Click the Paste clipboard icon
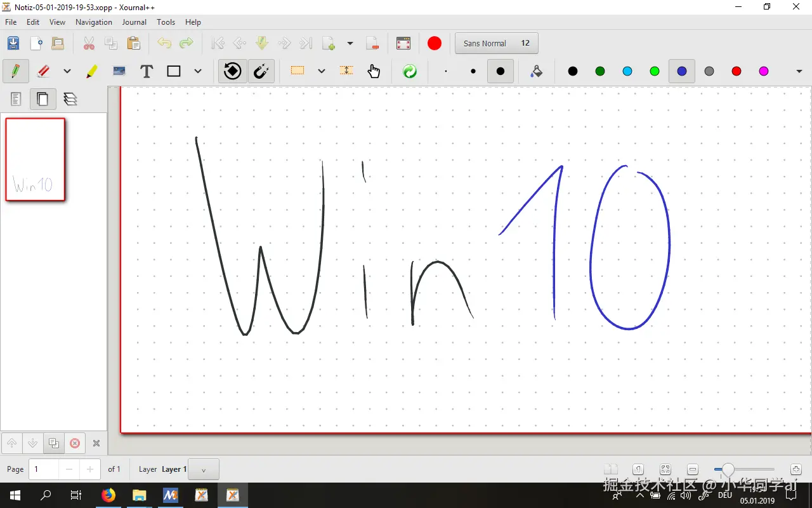The image size is (812, 508). click(x=133, y=43)
